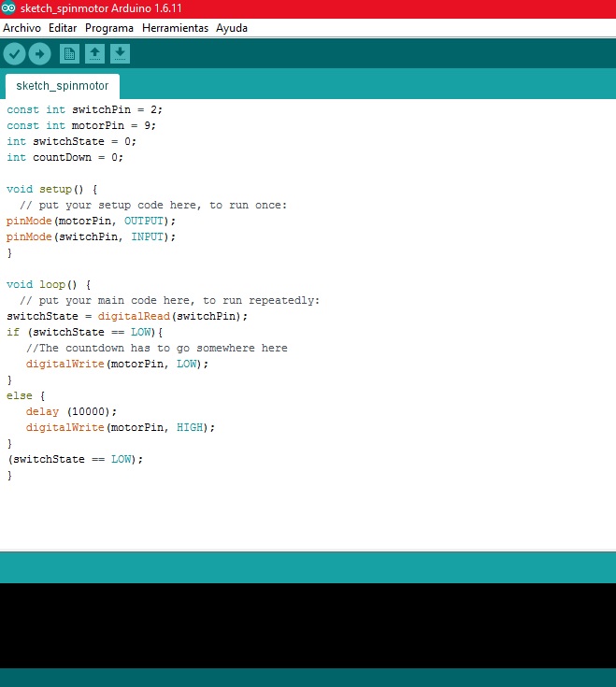Click 'digitalWrite(motorPin, HIGH);' line
Viewport: 616px width, 687px height.
[120, 428]
